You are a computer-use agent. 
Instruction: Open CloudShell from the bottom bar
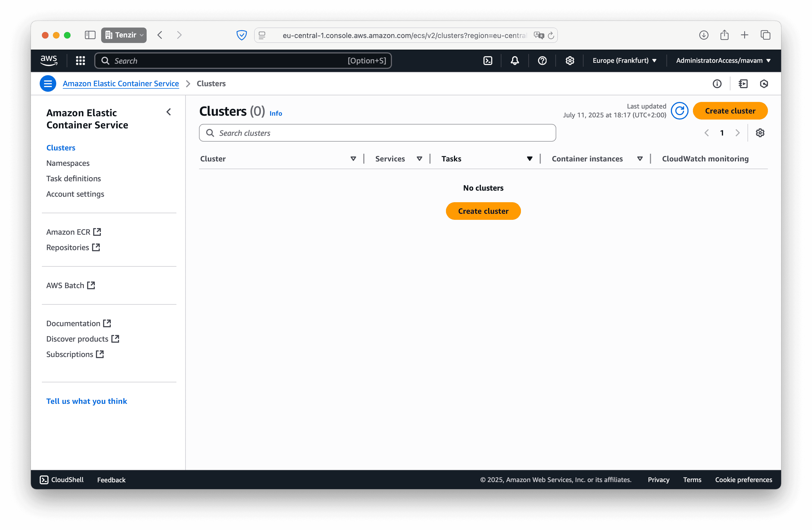point(61,480)
